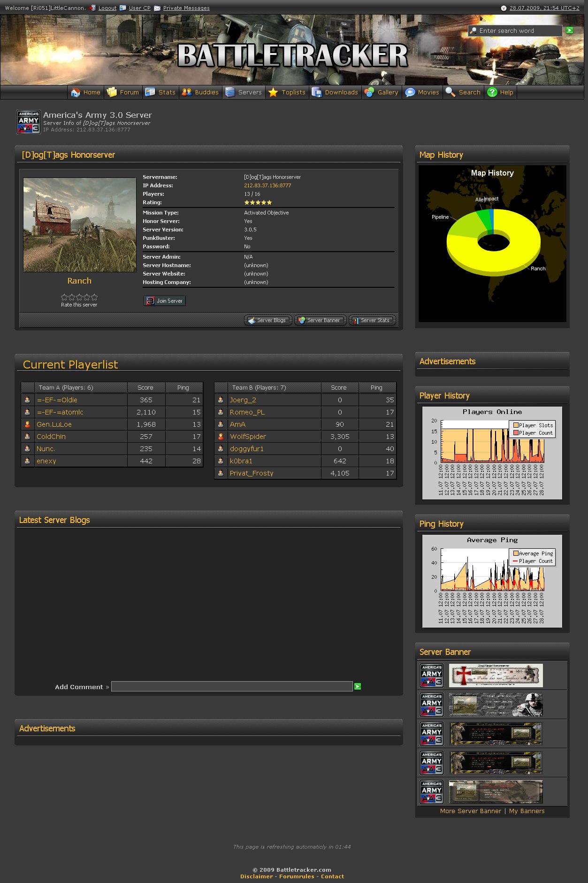Screen dimensions: 588x883
Task: Open the Server Stats button
Action: pos(372,320)
